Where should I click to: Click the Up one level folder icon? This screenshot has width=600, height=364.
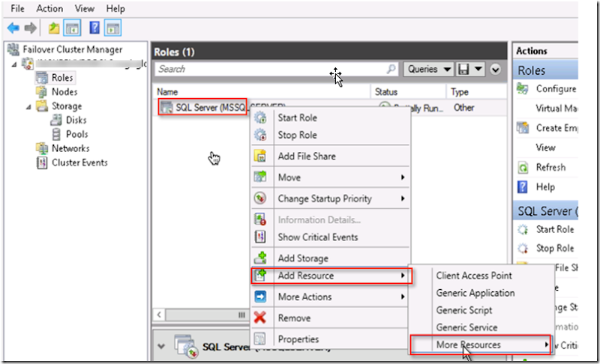pyautogui.click(x=54, y=28)
